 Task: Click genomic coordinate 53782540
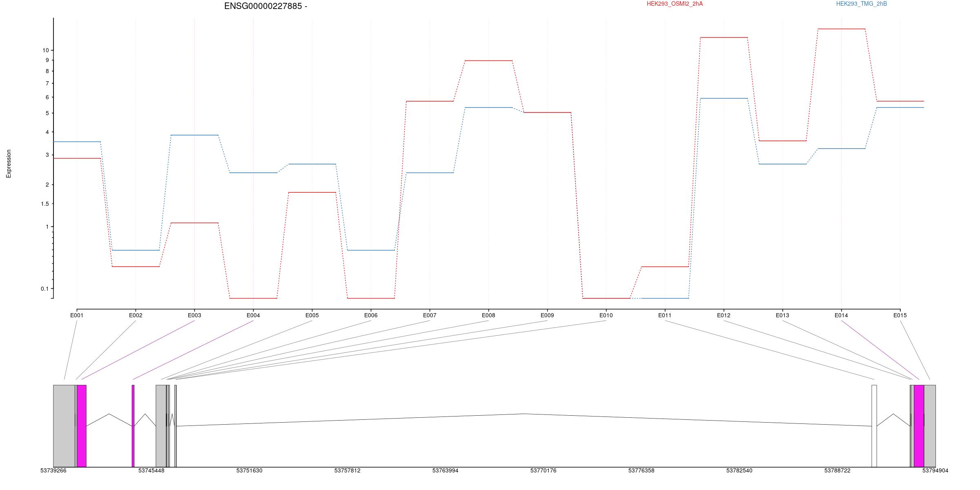coord(739,471)
